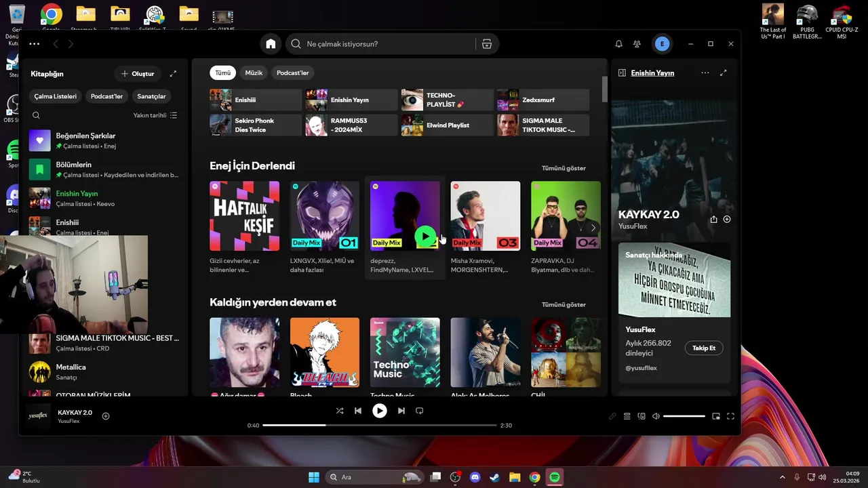This screenshot has width=868, height=488.
Task: Switch player to full screen
Action: pyautogui.click(x=730, y=416)
